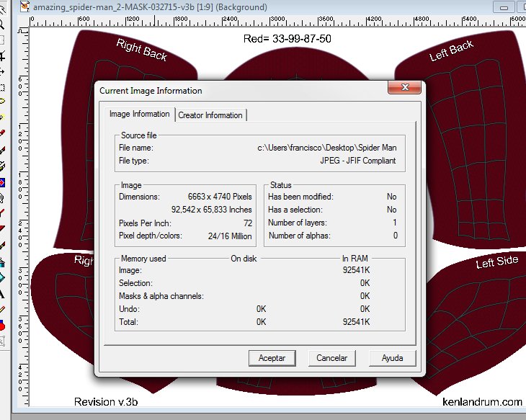
Task: Select the Freehand lasso tool
Action: (2, 101)
